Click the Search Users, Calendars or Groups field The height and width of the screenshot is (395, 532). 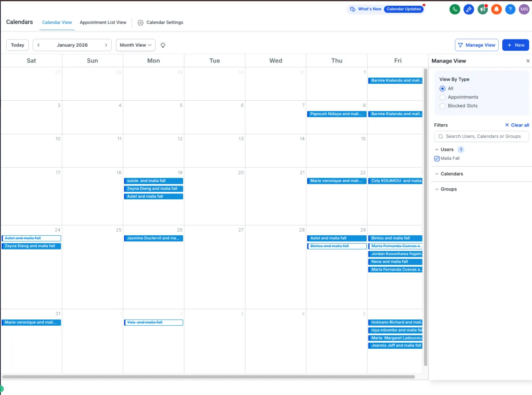[481, 136]
